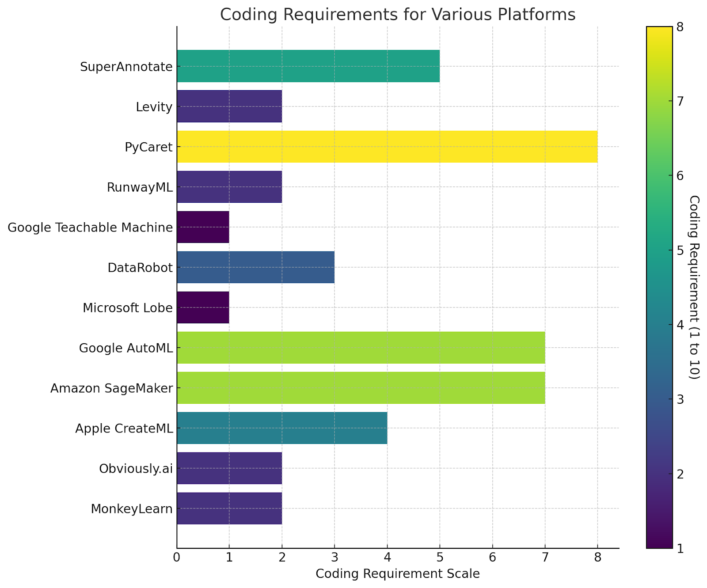This screenshot has height=588, width=707.
Task: Click x-axis tick label 3
Action: (x=334, y=558)
